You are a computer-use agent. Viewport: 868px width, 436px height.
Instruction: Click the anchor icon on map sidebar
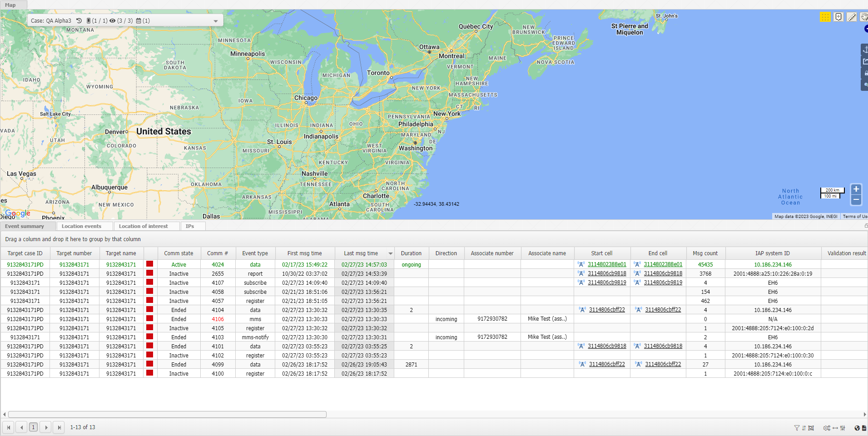(x=865, y=50)
